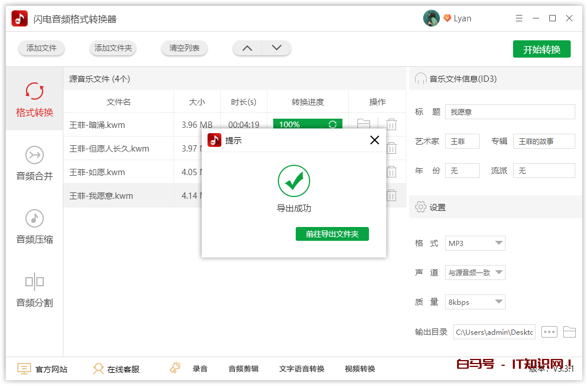The height and width of the screenshot is (386, 588).
Task: Move selected file down with the down arrow
Action: [x=277, y=48]
